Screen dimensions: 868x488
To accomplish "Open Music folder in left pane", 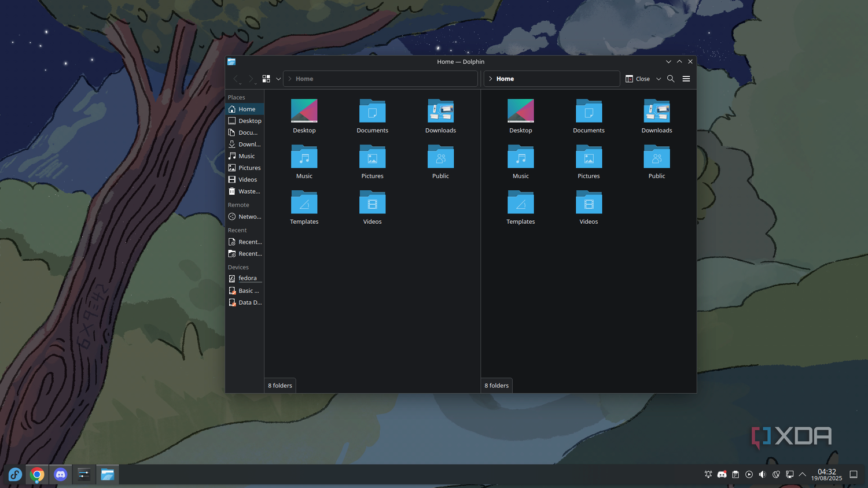I will point(304,161).
